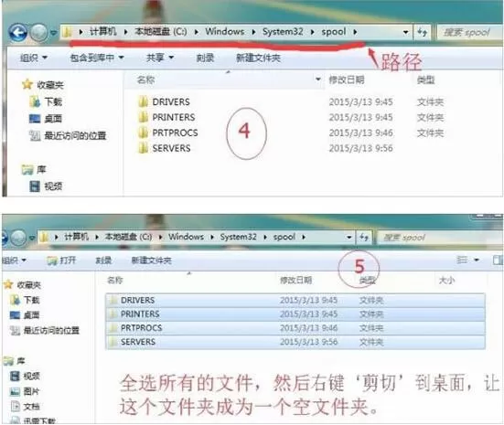
Task: Select Windows breadcrumb in the lower window
Action: 186,237
